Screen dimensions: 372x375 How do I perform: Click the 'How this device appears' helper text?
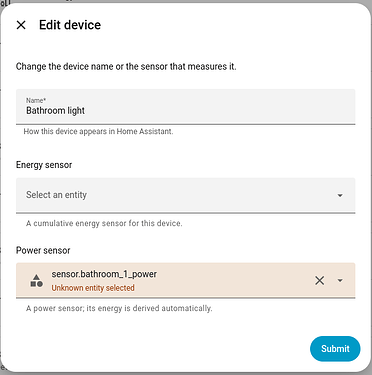[x=98, y=131]
